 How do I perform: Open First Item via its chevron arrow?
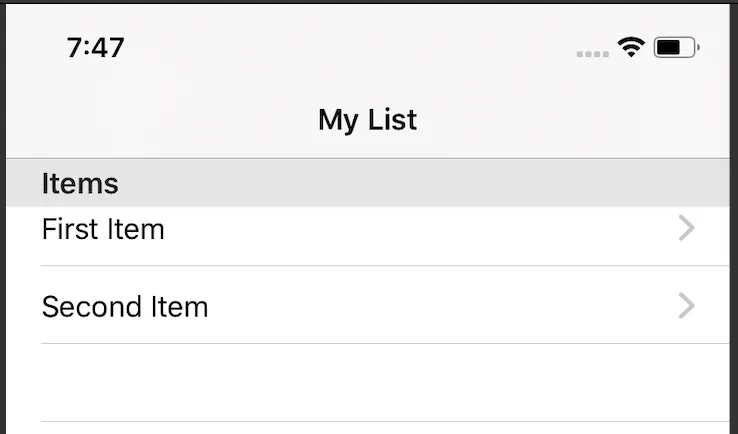coord(686,229)
